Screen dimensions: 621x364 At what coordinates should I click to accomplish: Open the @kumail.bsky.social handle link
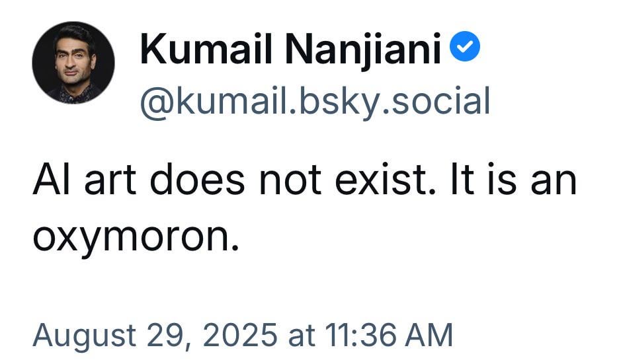(315, 102)
